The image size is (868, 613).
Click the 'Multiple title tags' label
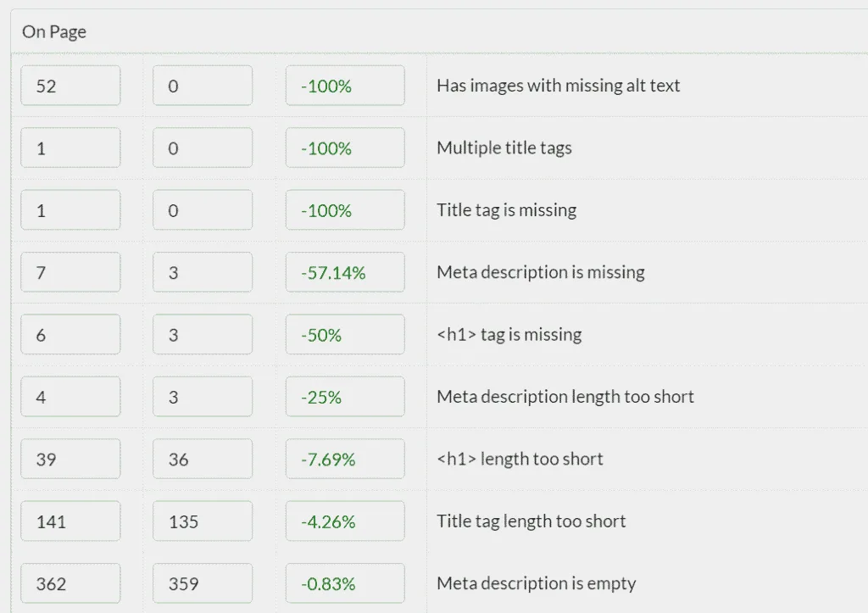pyautogui.click(x=504, y=148)
